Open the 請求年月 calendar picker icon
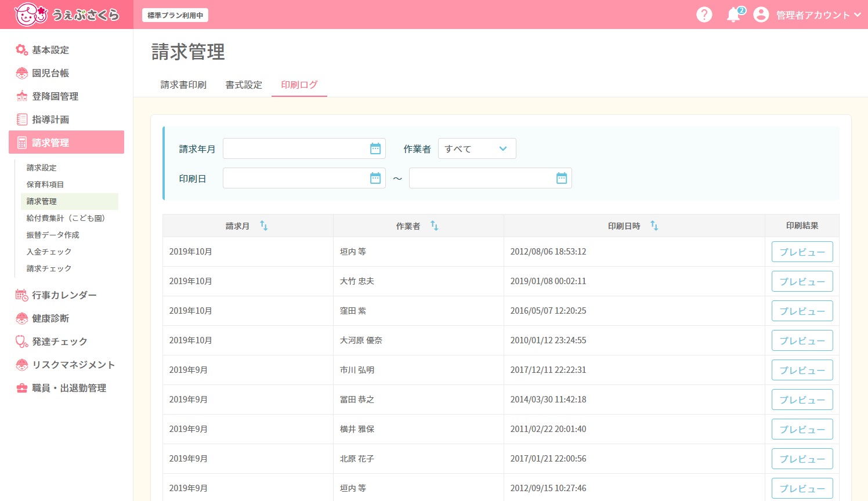 (375, 148)
